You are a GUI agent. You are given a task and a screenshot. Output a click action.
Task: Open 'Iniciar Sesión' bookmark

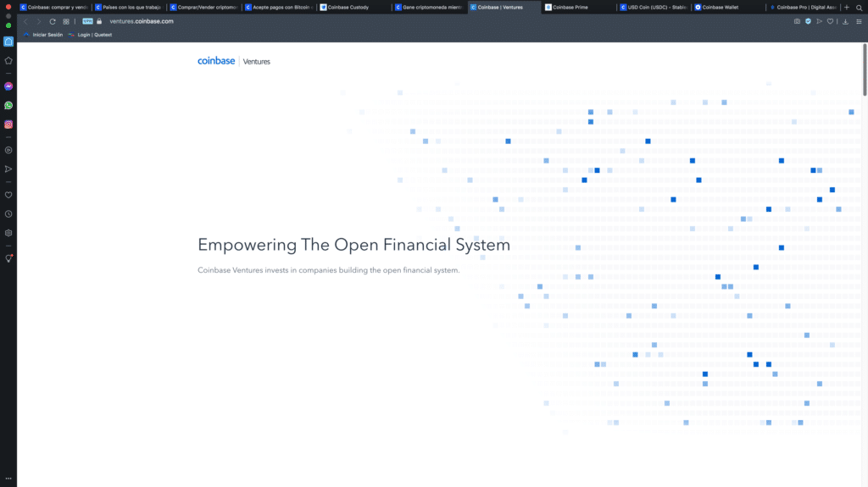[x=43, y=35]
